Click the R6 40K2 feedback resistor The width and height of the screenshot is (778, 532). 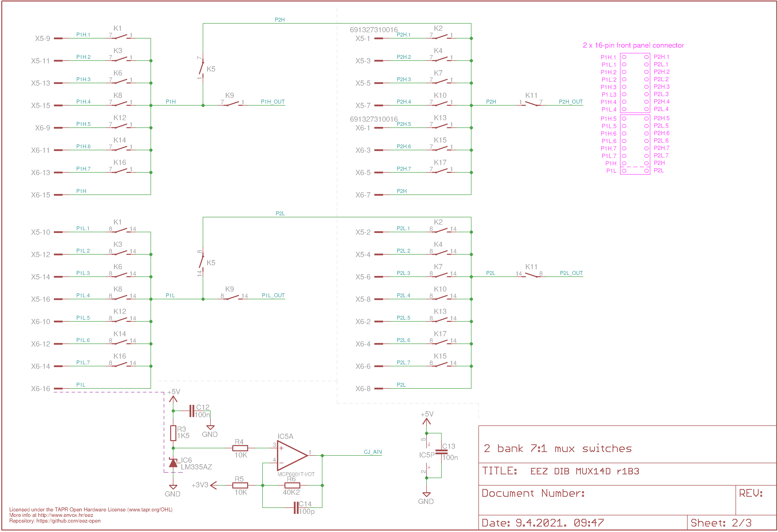(292, 486)
